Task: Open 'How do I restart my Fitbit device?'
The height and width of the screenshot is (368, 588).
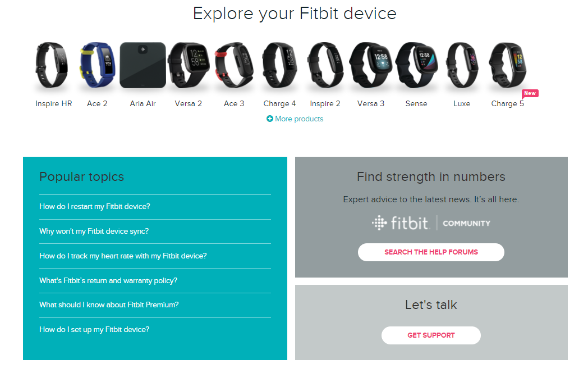Action: (95, 207)
